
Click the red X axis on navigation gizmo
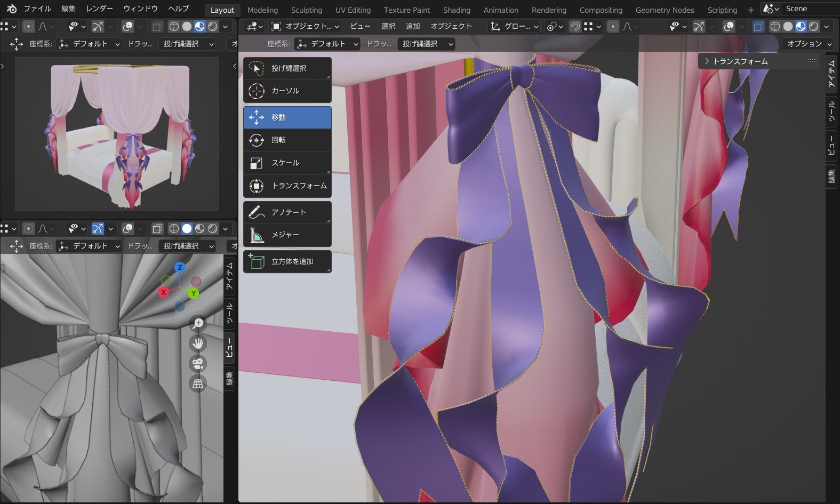[x=164, y=292]
